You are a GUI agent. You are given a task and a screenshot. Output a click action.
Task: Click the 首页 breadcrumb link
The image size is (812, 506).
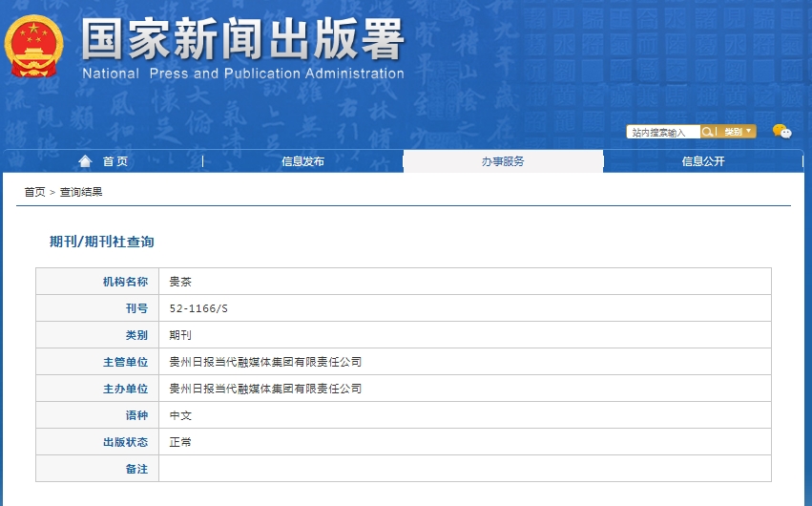pos(34,192)
